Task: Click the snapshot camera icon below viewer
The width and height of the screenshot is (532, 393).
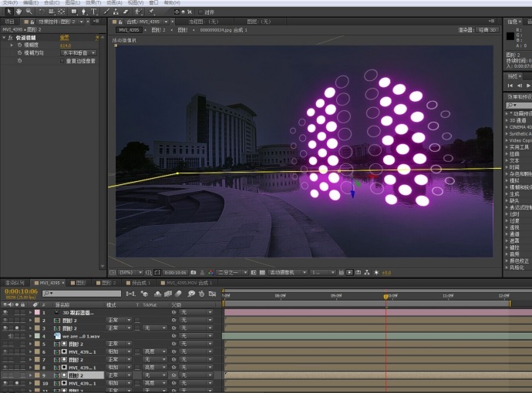Action: click(192, 272)
